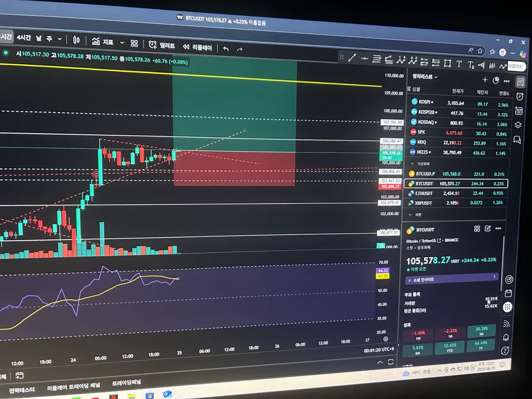Expand the indicators favorites dropdown arrow
This screenshot has height=399, width=532.
tap(122, 43)
